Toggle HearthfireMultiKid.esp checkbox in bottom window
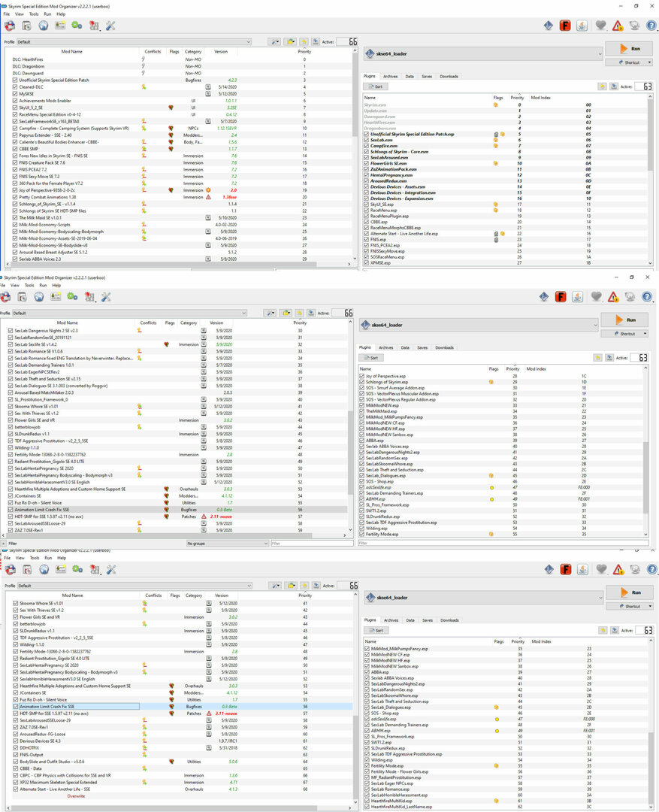This screenshot has height=812, width=659. tap(367, 801)
